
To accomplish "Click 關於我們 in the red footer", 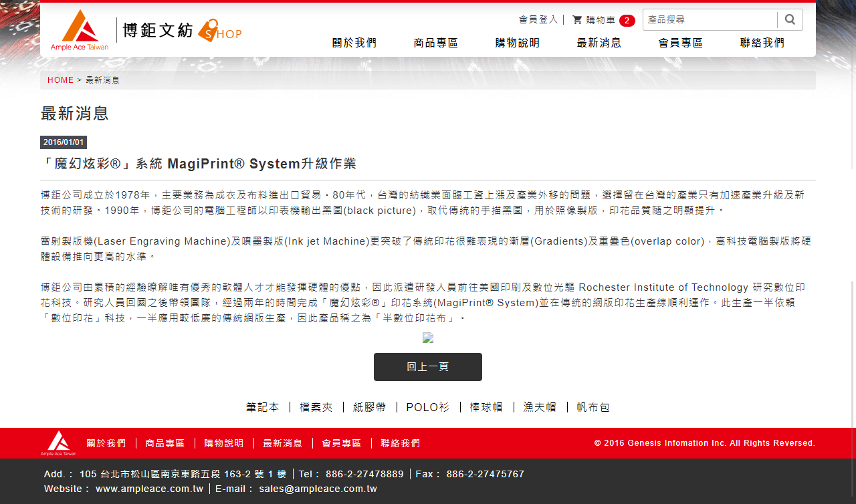I will [x=106, y=443].
